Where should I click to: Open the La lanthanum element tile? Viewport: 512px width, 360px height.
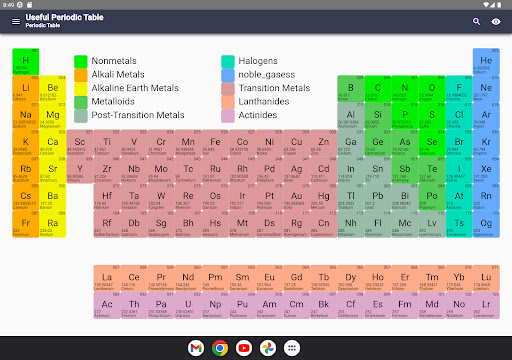(x=107, y=278)
